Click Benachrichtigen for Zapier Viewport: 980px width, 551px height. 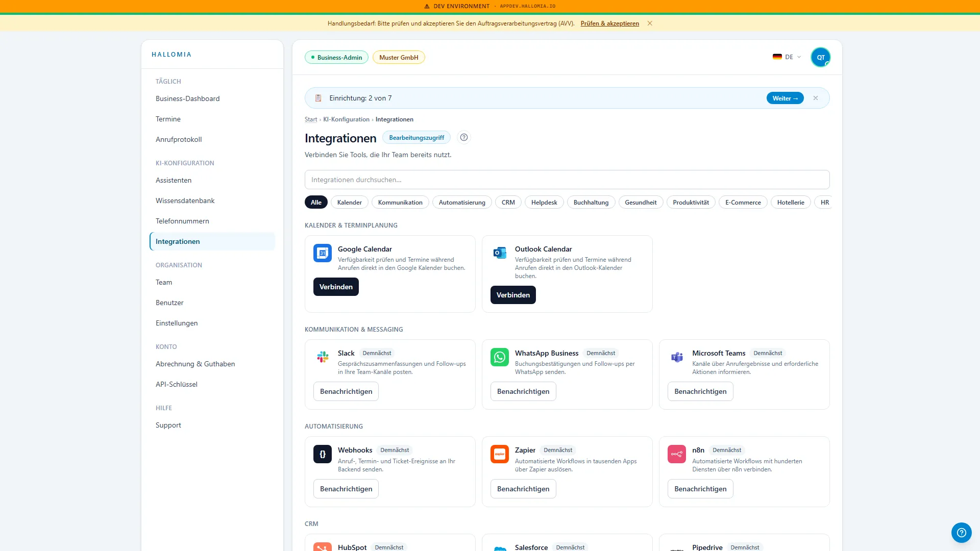[523, 489]
